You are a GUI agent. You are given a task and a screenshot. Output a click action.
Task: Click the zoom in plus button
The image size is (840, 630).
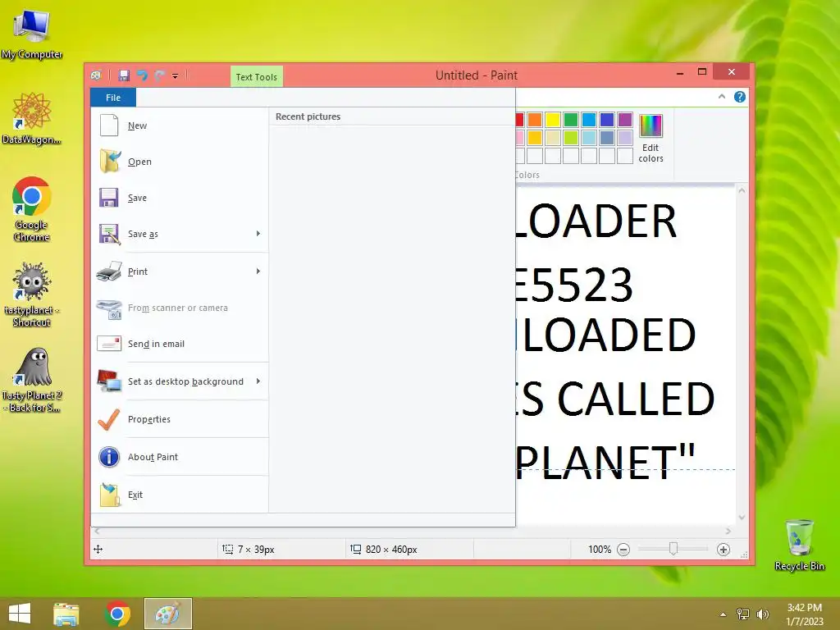[724, 550]
